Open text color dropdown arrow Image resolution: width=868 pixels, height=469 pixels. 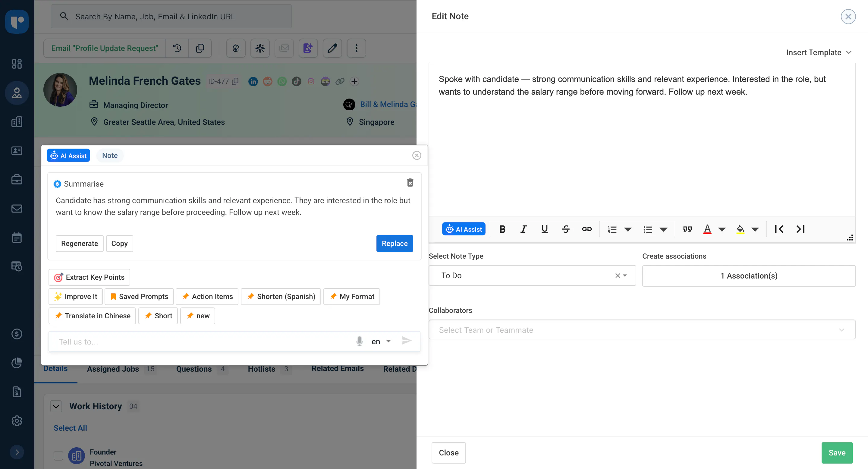[x=722, y=229]
